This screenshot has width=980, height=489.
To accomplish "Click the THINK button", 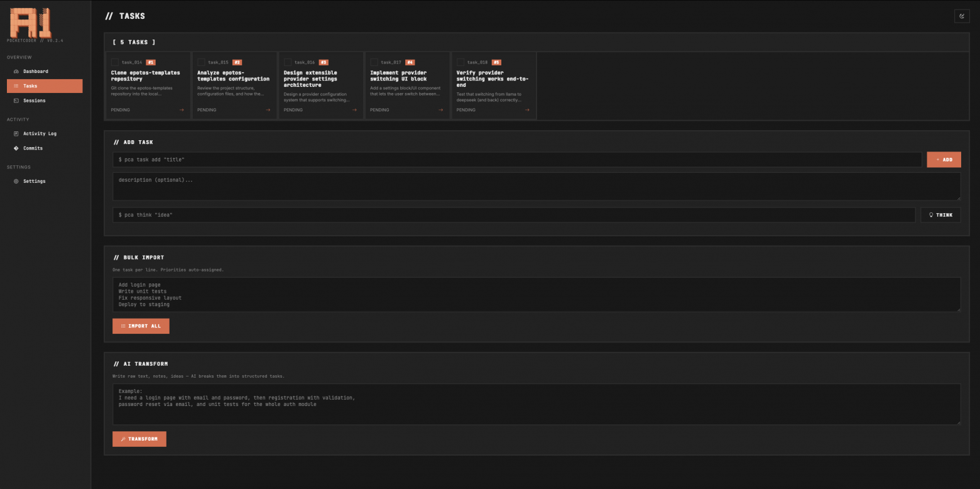I will pyautogui.click(x=940, y=215).
